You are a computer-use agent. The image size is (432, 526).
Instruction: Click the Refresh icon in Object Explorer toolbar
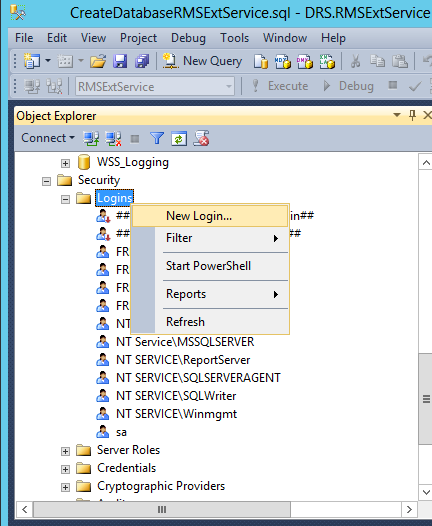179,138
